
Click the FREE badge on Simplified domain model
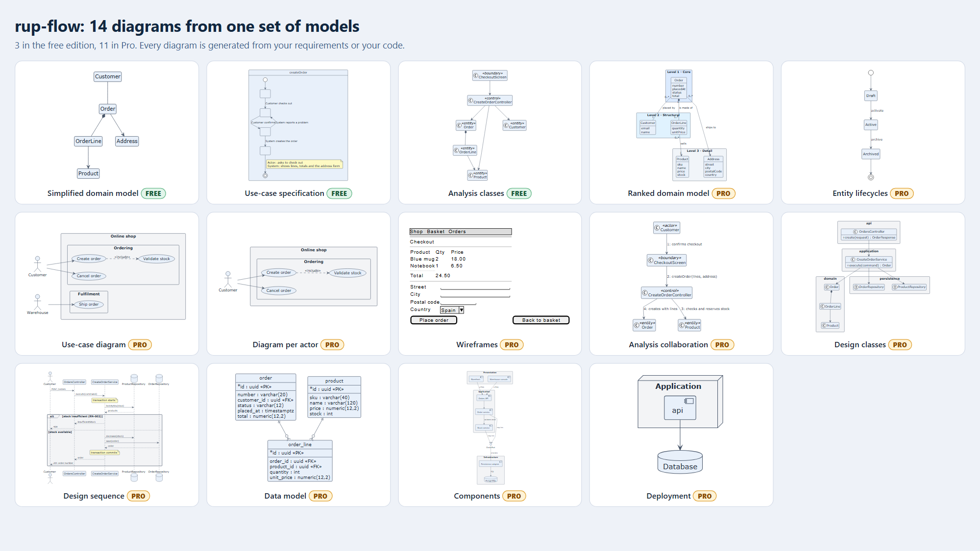(153, 193)
